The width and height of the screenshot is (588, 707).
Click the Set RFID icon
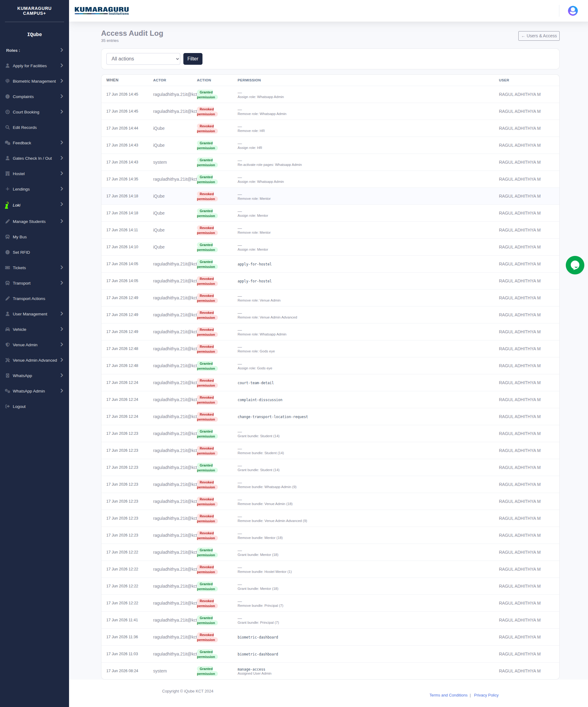coord(7,252)
